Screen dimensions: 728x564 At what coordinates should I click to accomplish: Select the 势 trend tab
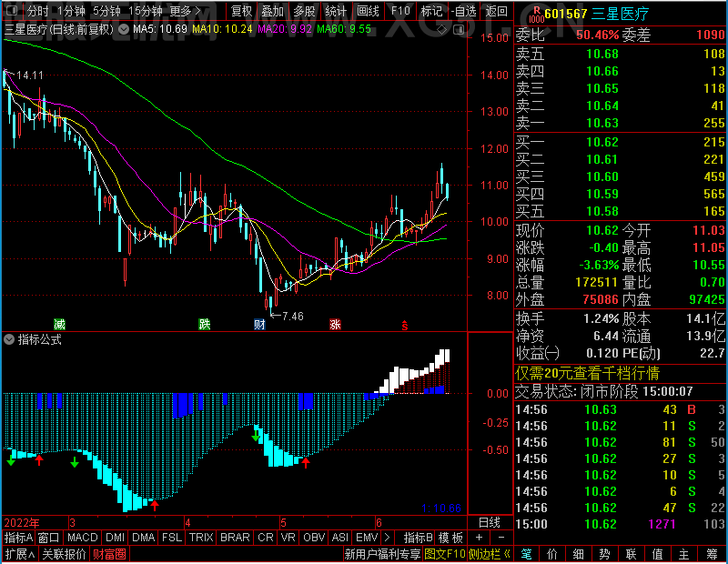click(604, 554)
